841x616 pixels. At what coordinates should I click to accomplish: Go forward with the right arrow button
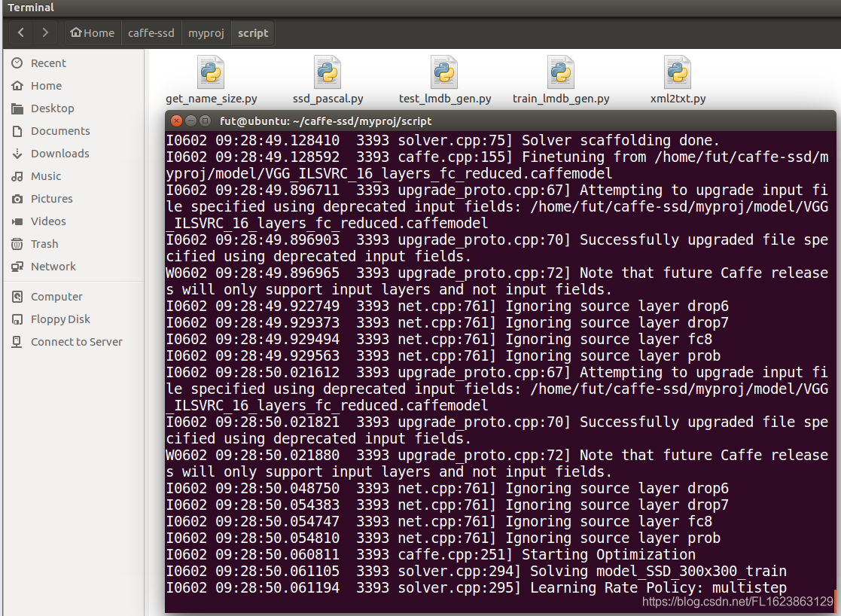[x=45, y=32]
